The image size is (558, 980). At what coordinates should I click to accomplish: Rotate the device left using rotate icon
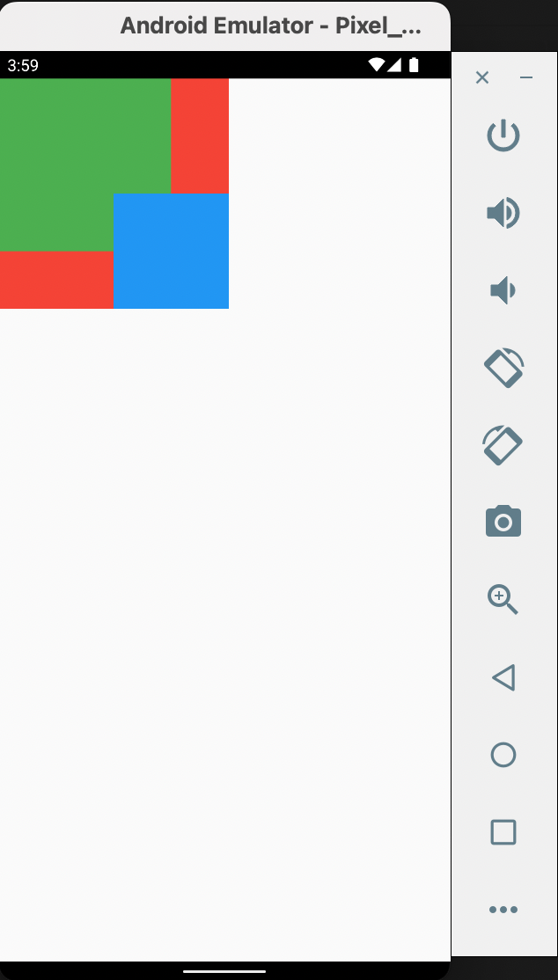(x=503, y=368)
